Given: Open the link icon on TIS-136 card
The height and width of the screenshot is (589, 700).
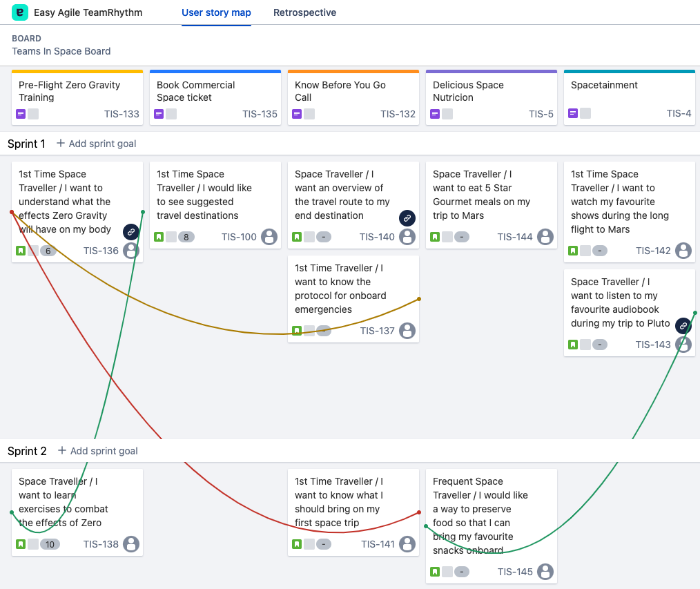Looking at the screenshot, I should [x=131, y=232].
